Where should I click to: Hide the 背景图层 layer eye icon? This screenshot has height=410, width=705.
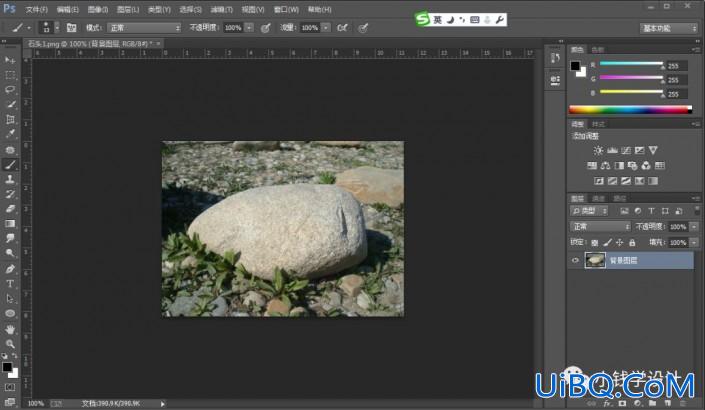575,260
